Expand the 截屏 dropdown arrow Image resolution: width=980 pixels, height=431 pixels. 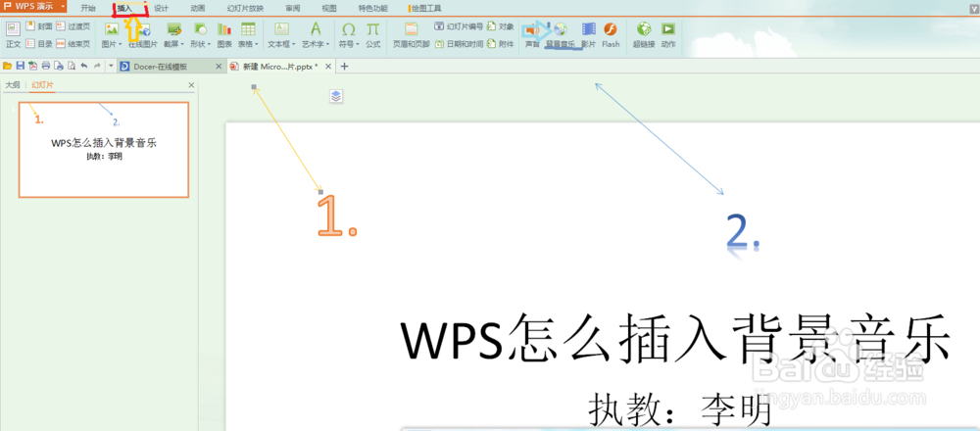(x=182, y=45)
